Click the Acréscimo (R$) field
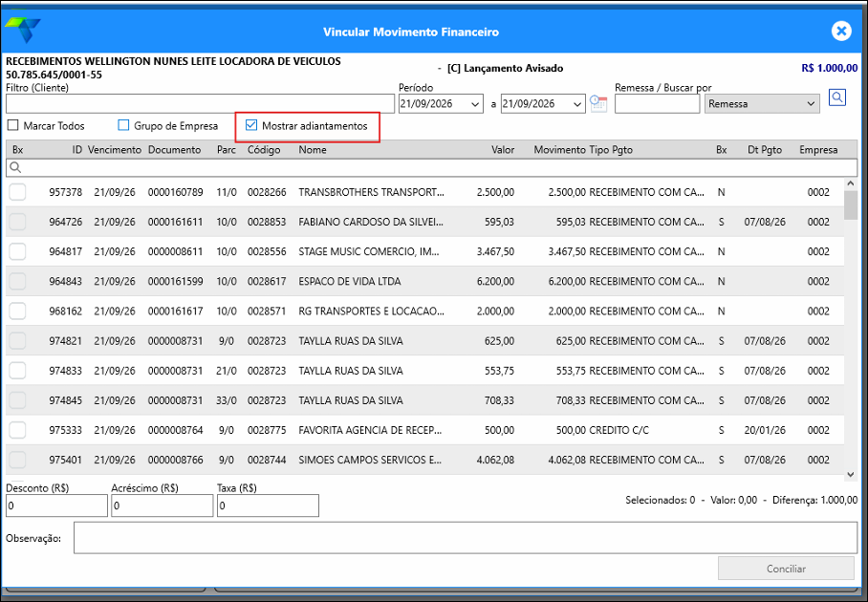 pos(163,505)
